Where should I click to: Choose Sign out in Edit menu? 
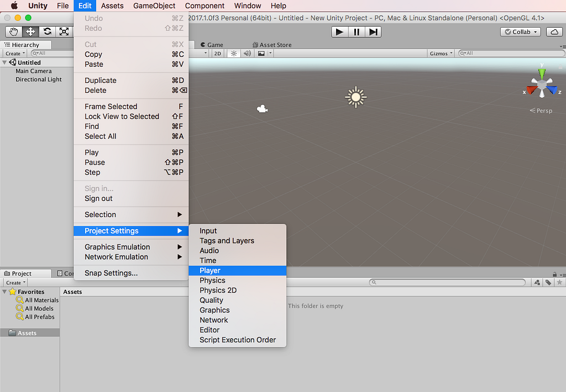(131, 198)
